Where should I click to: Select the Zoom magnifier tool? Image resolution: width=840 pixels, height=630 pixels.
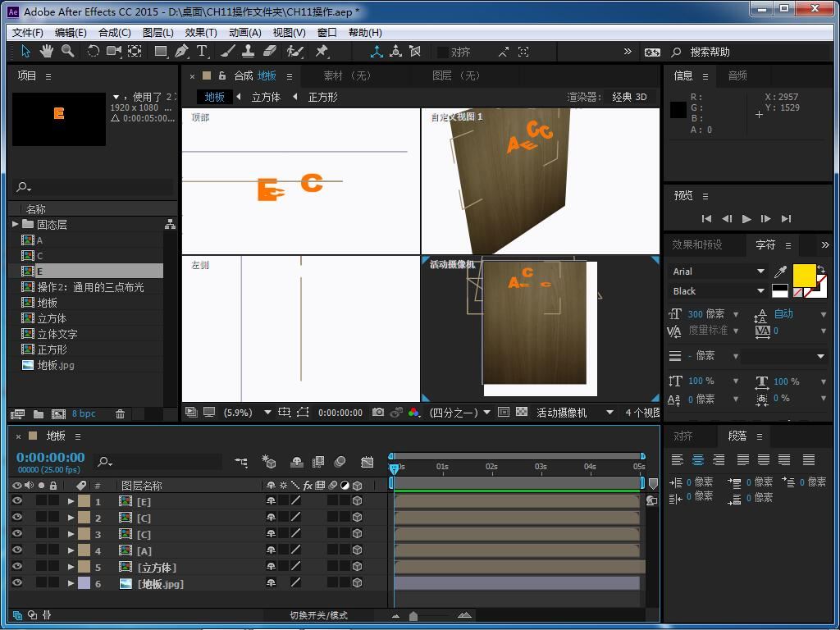67,51
